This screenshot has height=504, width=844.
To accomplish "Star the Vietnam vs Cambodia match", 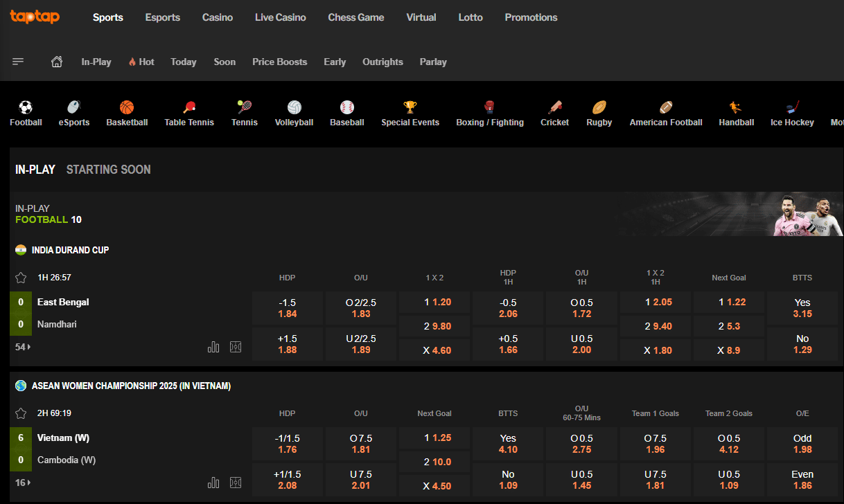I will pyautogui.click(x=19, y=413).
